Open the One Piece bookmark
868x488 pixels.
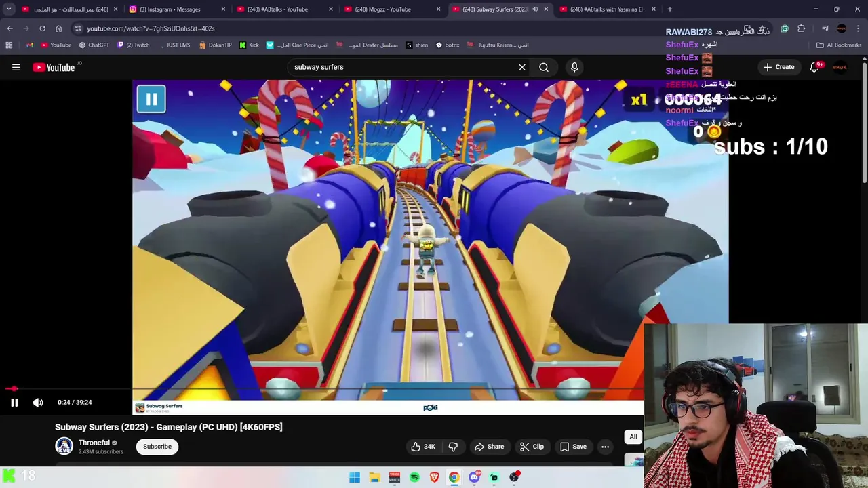click(x=297, y=45)
